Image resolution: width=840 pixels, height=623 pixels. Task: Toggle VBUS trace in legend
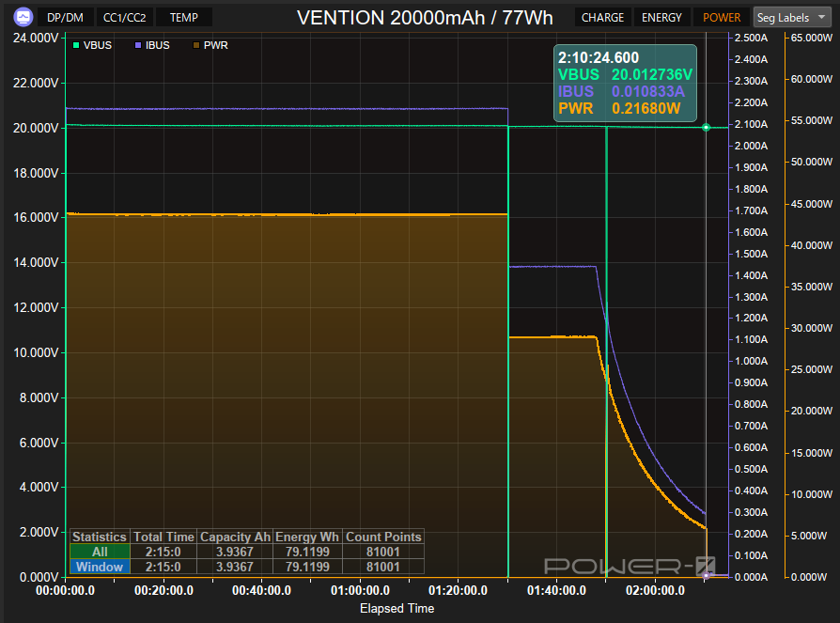click(92, 45)
